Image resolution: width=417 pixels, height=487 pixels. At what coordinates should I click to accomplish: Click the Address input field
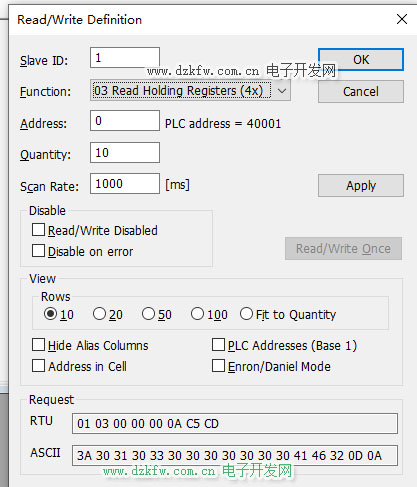click(125, 121)
